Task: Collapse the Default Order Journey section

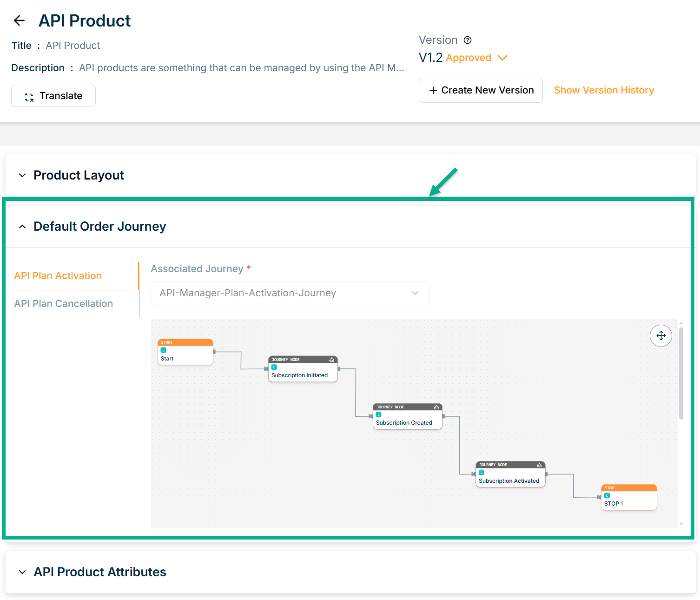Action: click(22, 227)
